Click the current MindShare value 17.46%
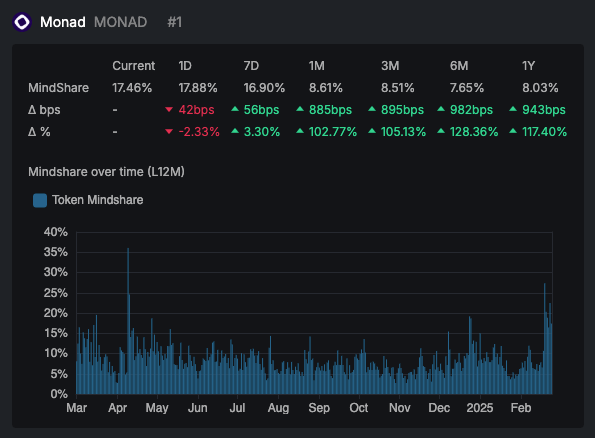 132,88
